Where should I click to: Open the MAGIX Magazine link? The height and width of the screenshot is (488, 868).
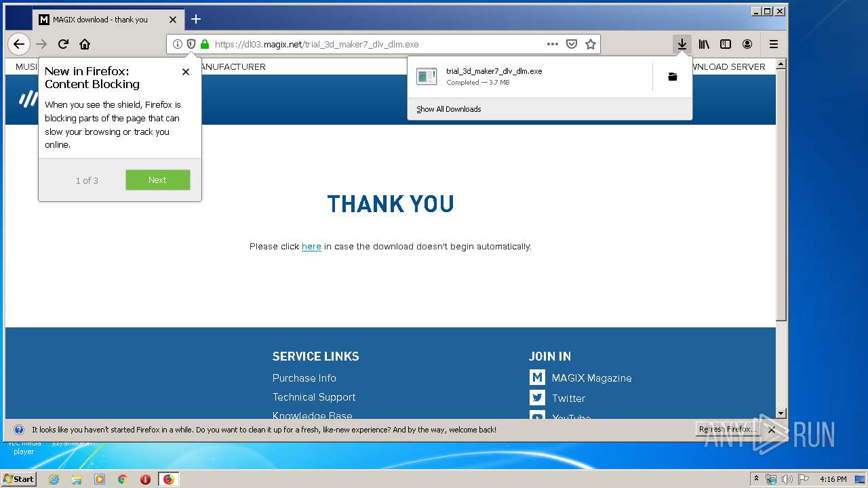pyautogui.click(x=591, y=378)
